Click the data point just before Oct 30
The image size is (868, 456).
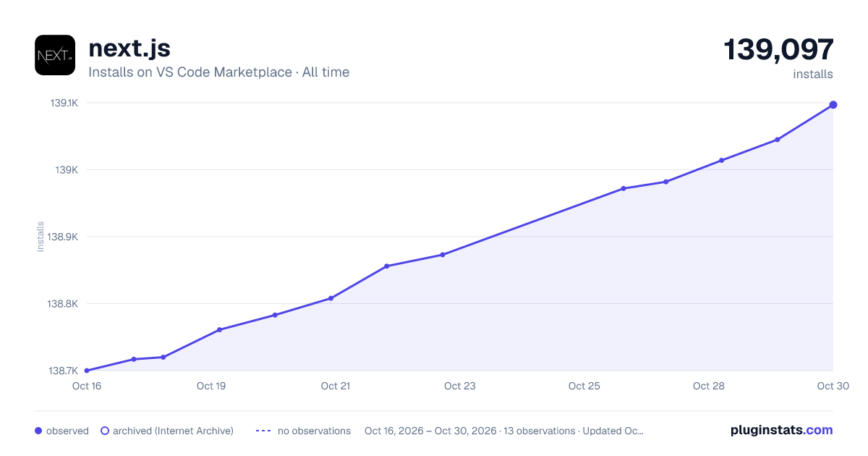(x=777, y=140)
